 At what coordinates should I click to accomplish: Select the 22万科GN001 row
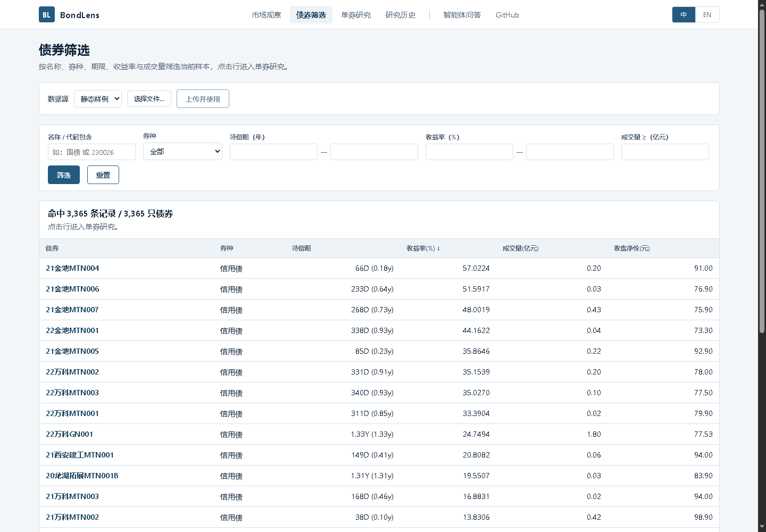pyautogui.click(x=379, y=434)
